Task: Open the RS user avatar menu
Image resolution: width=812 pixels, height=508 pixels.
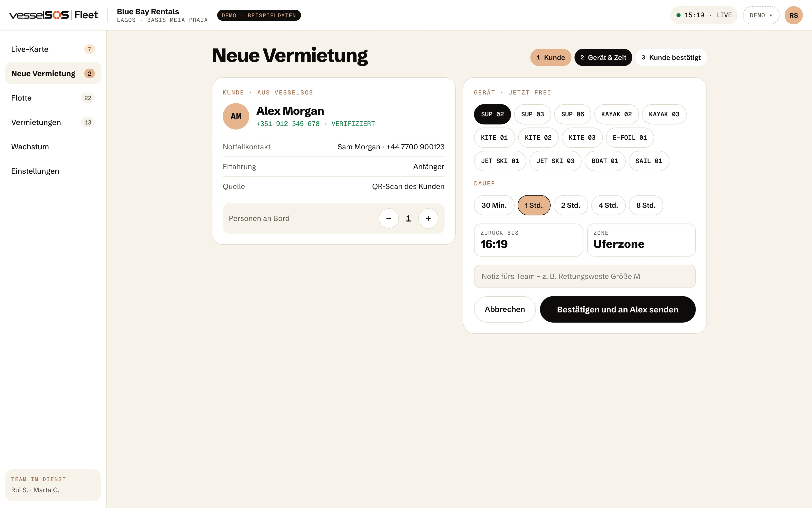Action: click(x=793, y=15)
